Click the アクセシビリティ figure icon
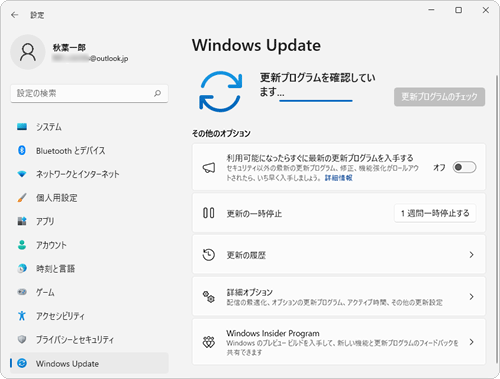 point(22,316)
